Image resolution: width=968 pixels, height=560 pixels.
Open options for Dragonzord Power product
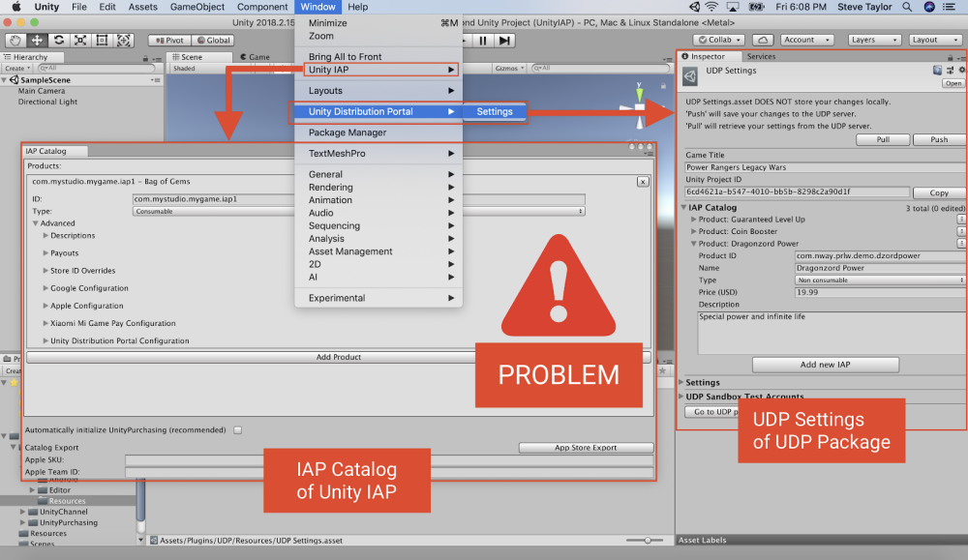(961, 244)
